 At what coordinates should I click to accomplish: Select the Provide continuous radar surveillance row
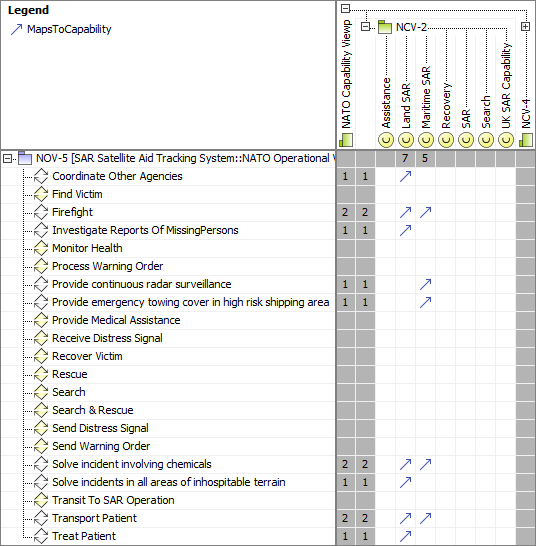click(x=141, y=284)
